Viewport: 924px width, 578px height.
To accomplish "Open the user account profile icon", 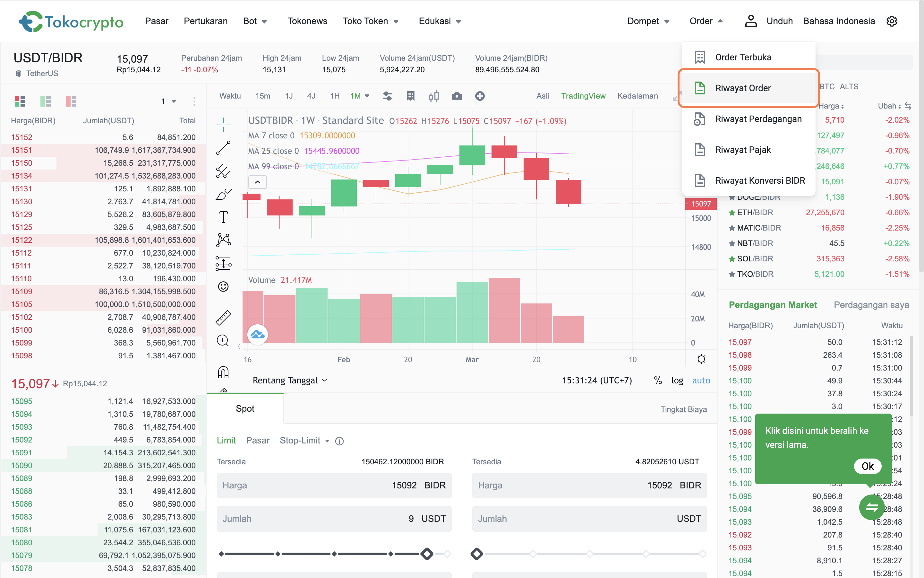I will point(751,21).
